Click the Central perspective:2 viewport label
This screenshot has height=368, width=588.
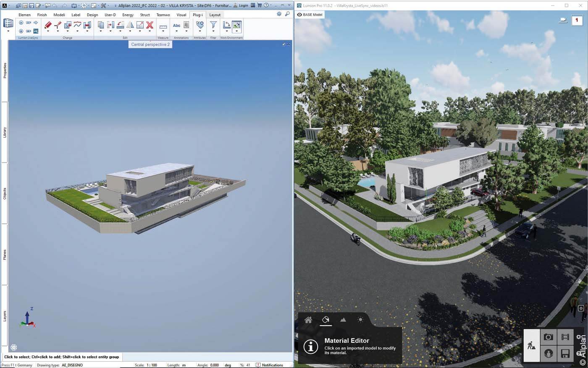[150, 44]
